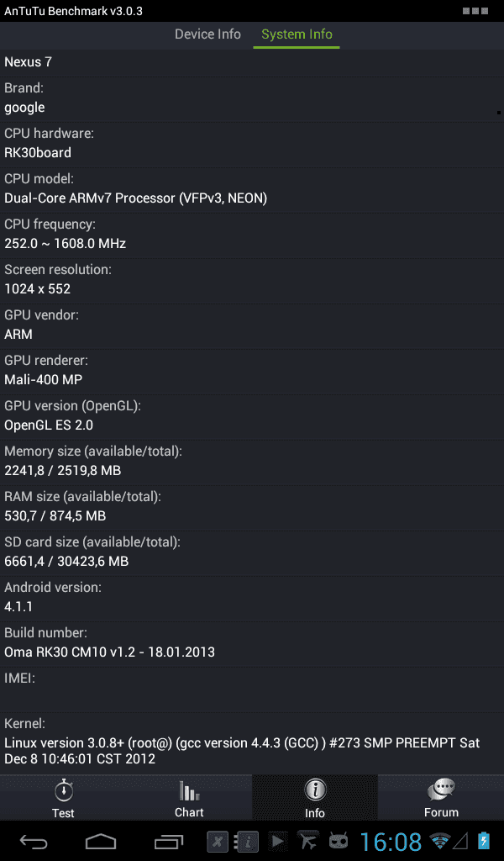
Task: Tap the CyanogenMod robot notification icon
Action: point(339,841)
